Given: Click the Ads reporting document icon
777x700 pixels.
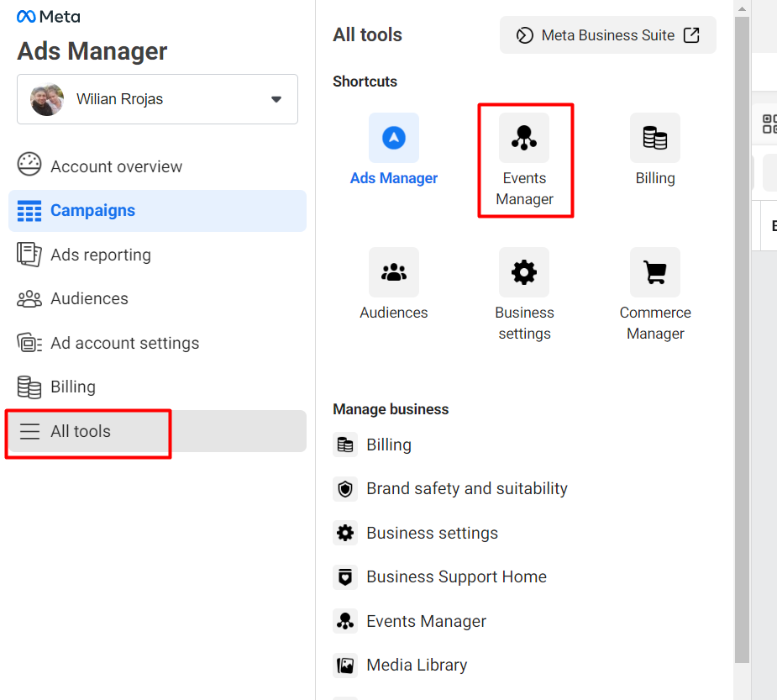Looking at the screenshot, I should click(x=29, y=255).
